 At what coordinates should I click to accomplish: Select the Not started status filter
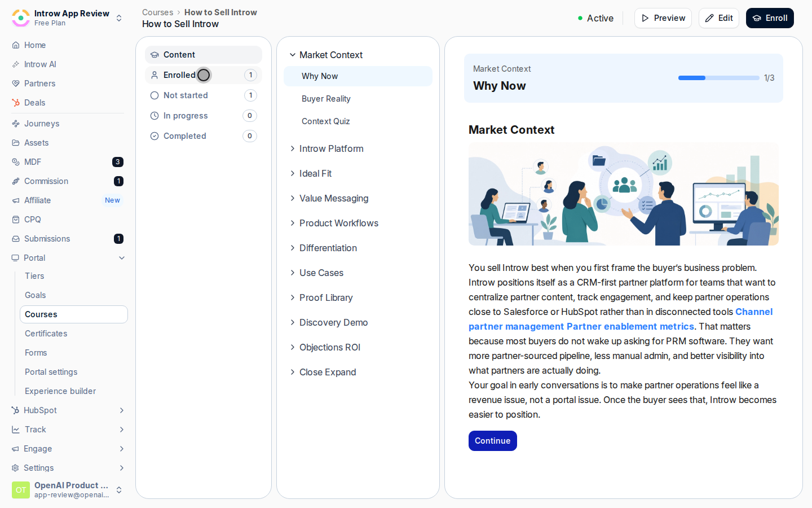[x=204, y=95]
